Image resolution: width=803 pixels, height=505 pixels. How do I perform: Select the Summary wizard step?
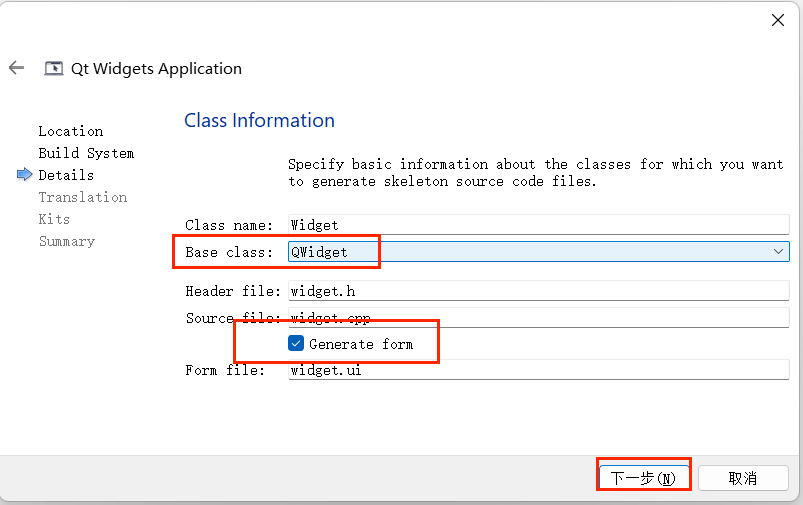(67, 241)
